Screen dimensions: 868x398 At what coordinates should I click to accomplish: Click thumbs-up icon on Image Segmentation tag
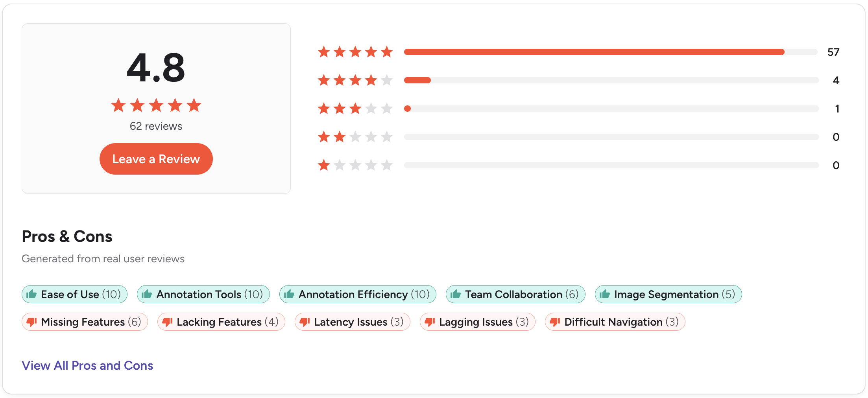(605, 294)
